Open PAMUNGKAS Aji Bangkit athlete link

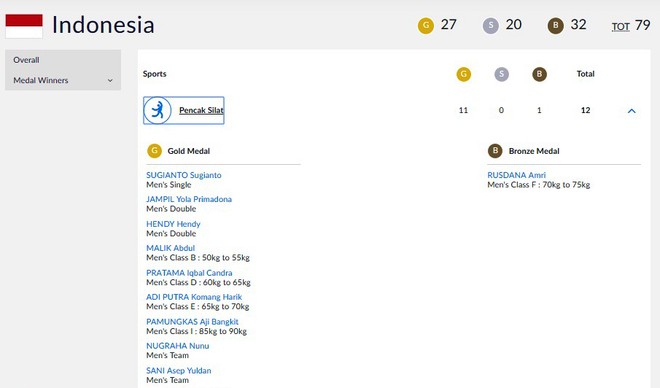point(192,322)
